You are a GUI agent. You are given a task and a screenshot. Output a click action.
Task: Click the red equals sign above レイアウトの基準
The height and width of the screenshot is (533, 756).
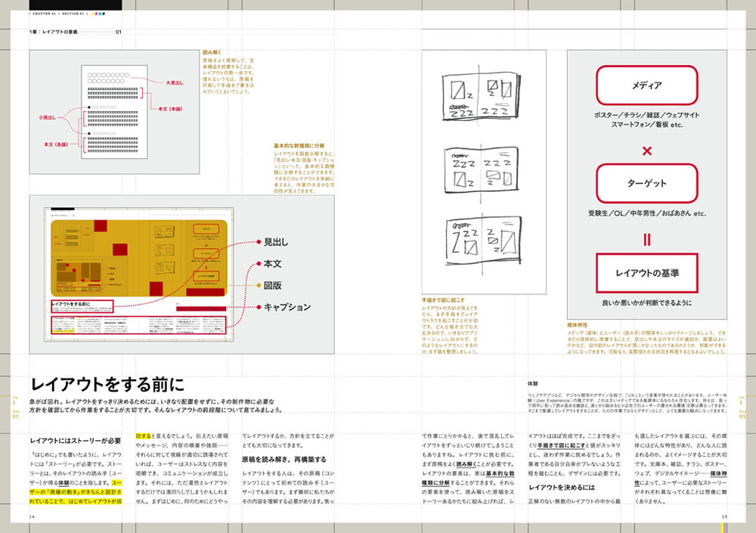pyautogui.click(x=646, y=240)
